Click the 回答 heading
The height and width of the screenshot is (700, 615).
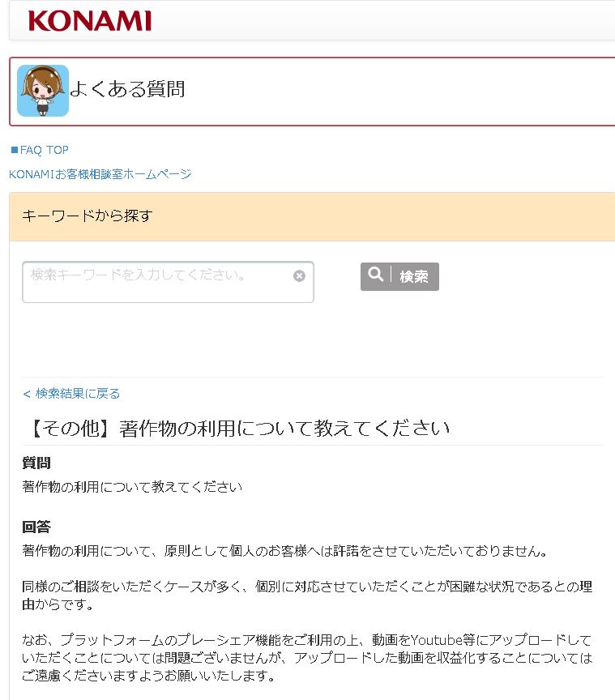click(36, 527)
